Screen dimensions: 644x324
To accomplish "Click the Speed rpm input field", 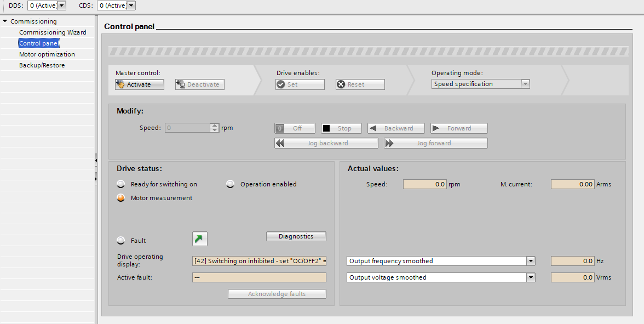I will [187, 128].
